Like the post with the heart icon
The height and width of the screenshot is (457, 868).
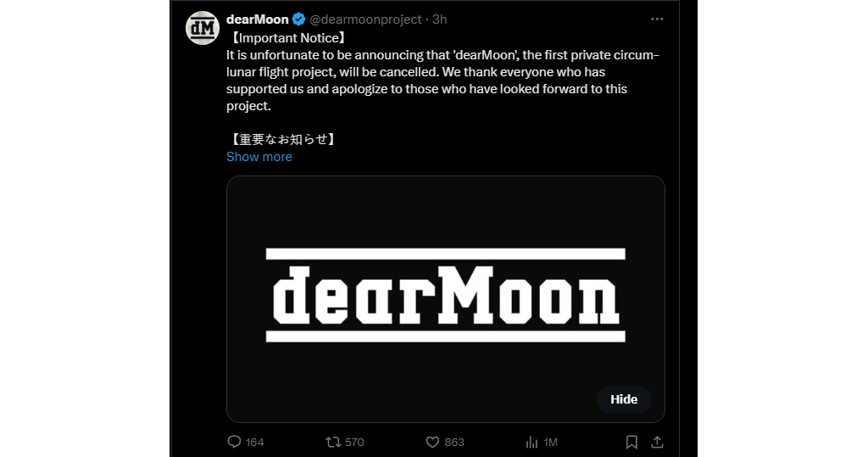[432, 442]
